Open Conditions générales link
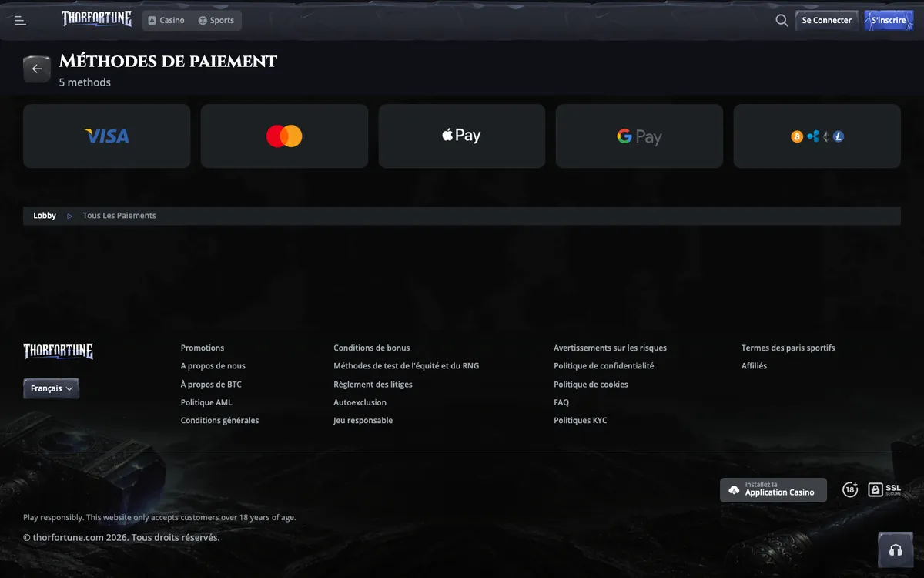Viewport: 924px width, 578px height. coord(219,421)
